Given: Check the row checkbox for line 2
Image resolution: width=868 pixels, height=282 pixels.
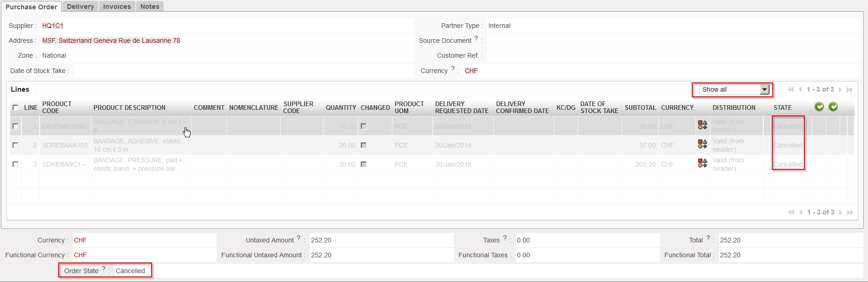Looking at the screenshot, I should [15, 145].
